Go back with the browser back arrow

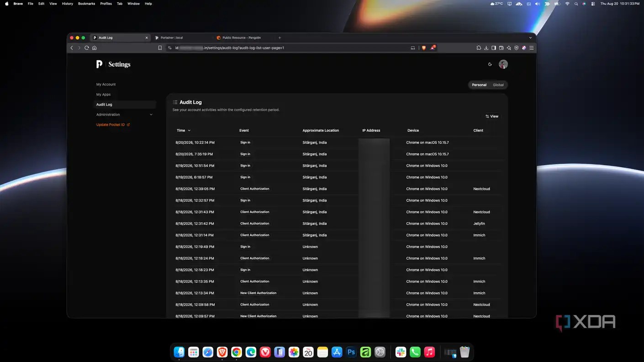click(x=71, y=48)
